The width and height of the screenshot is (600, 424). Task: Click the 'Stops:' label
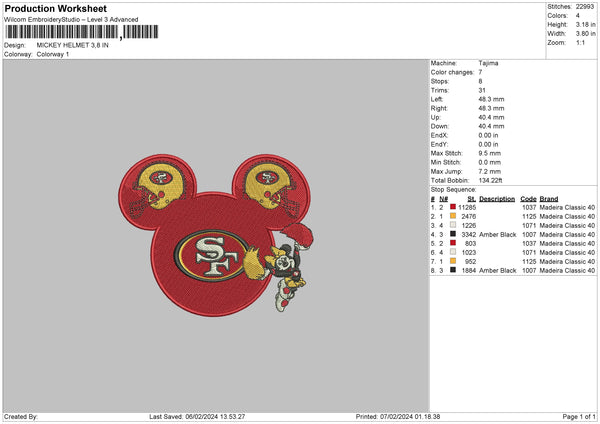click(x=440, y=81)
